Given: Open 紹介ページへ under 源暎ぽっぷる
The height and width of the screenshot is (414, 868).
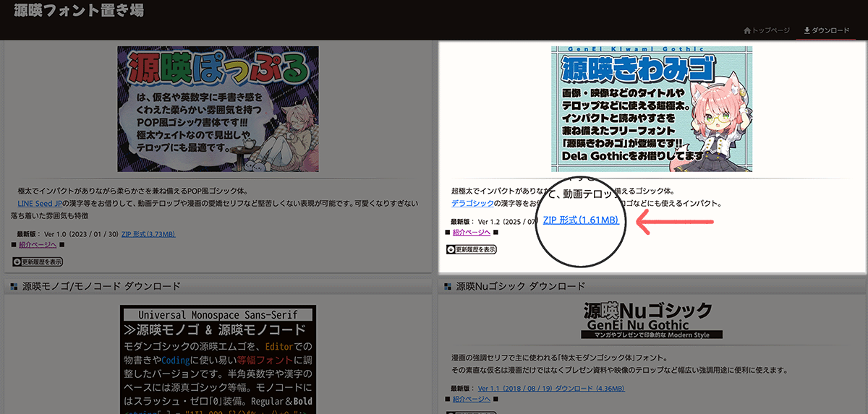Looking at the screenshot, I should (38, 244).
